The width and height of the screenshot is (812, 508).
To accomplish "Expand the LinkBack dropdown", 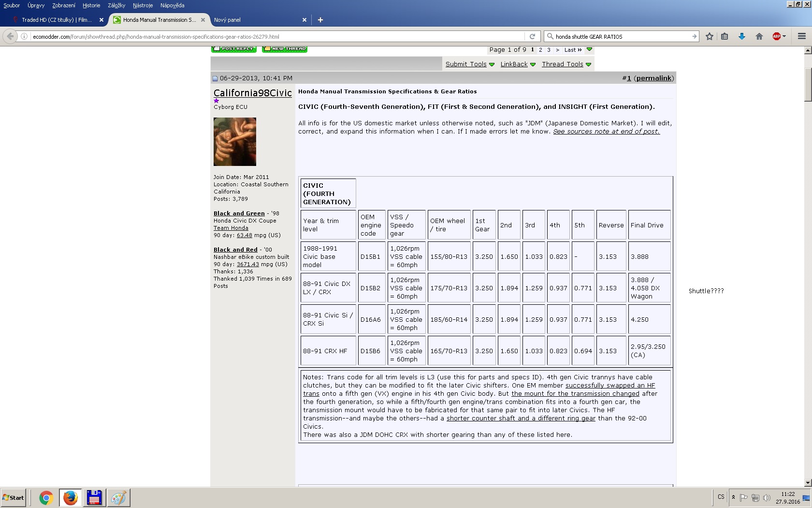I will pos(517,64).
